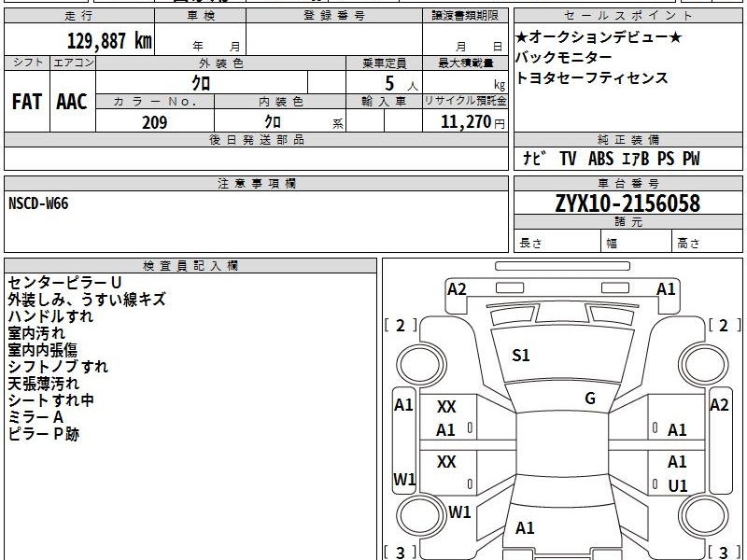The height and width of the screenshot is (560, 747).
Task: Select the TV equipment item
Action: (x=568, y=158)
